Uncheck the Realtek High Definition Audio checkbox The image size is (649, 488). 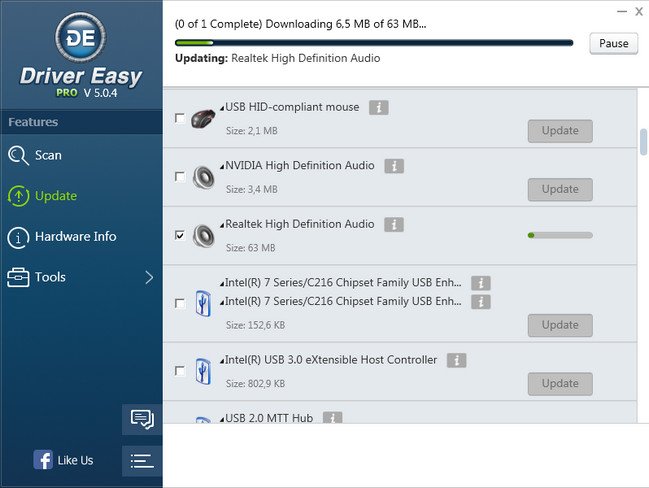tap(180, 235)
